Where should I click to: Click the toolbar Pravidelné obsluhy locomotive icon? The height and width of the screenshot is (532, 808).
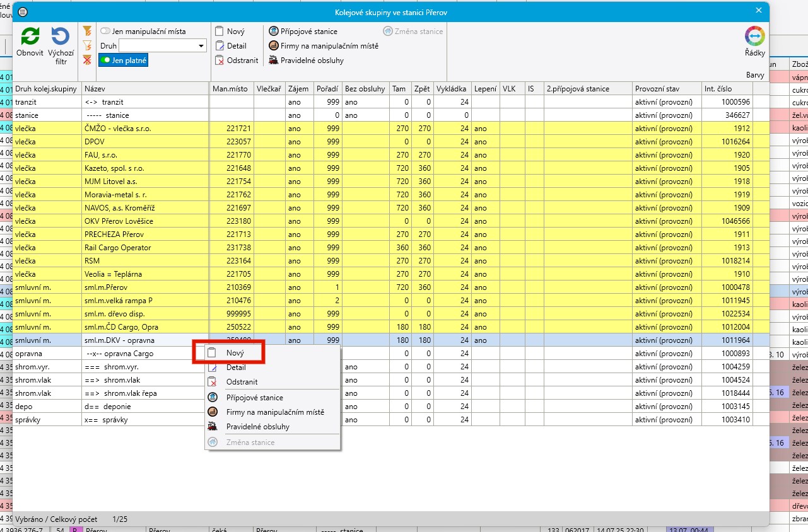coord(274,61)
